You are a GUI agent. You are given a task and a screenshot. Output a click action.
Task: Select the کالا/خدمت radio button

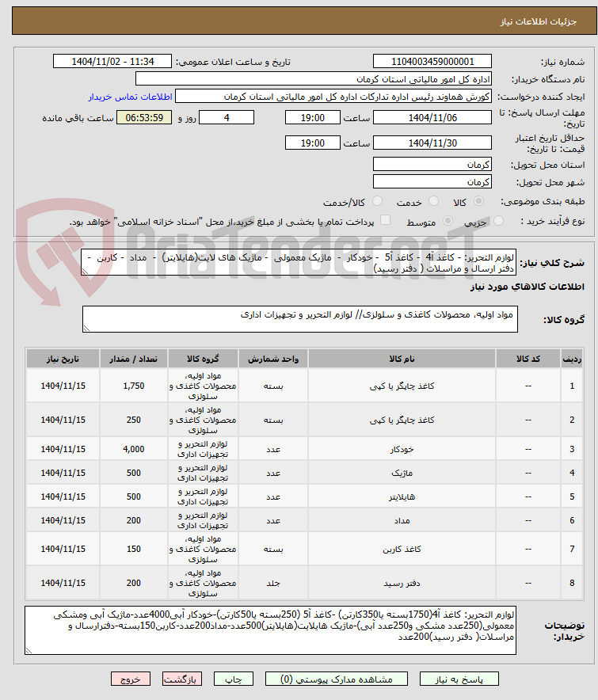(x=377, y=201)
